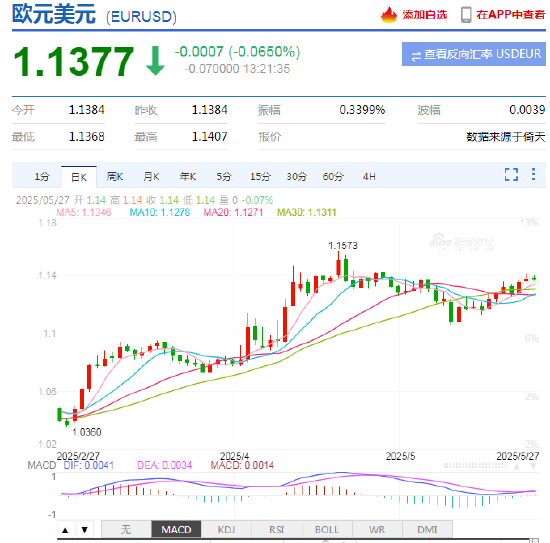Click the MACD: 0.0014 value label
This screenshot has height=543, width=550.
pos(242,465)
